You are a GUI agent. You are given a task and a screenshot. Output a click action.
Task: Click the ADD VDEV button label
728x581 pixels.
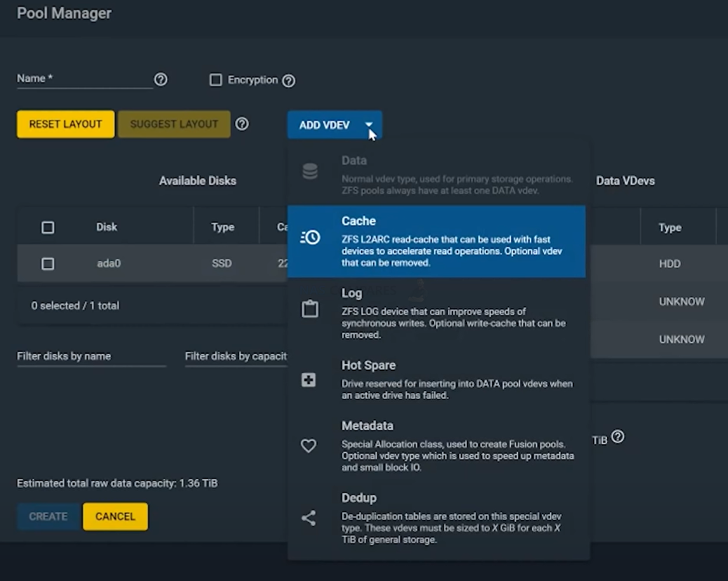click(324, 125)
